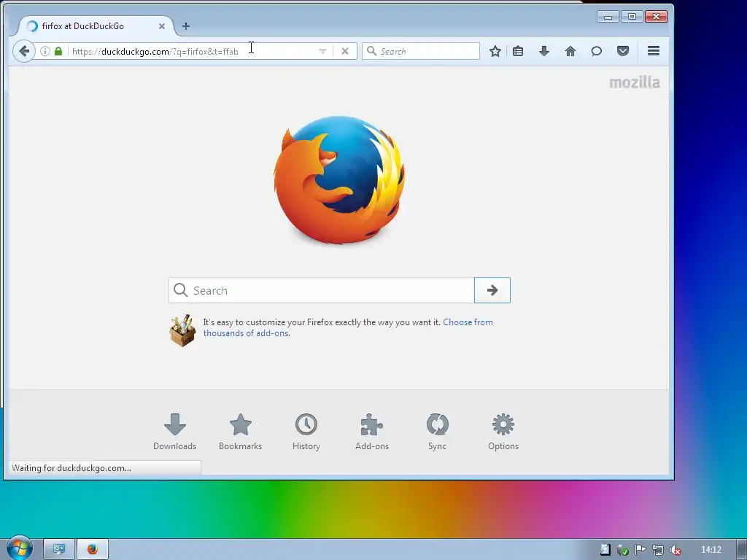Click first pinned taskbar program icon
747x560 pixels.
coord(59,550)
